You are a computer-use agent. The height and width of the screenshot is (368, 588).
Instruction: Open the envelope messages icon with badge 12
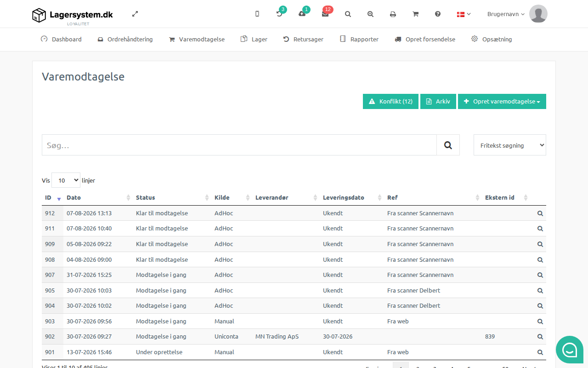tap(325, 14)
